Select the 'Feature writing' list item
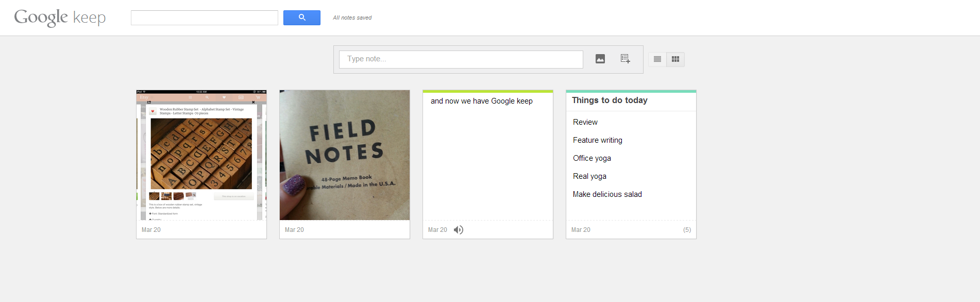This screenshot has width=980, height=302. coord(598,140)
